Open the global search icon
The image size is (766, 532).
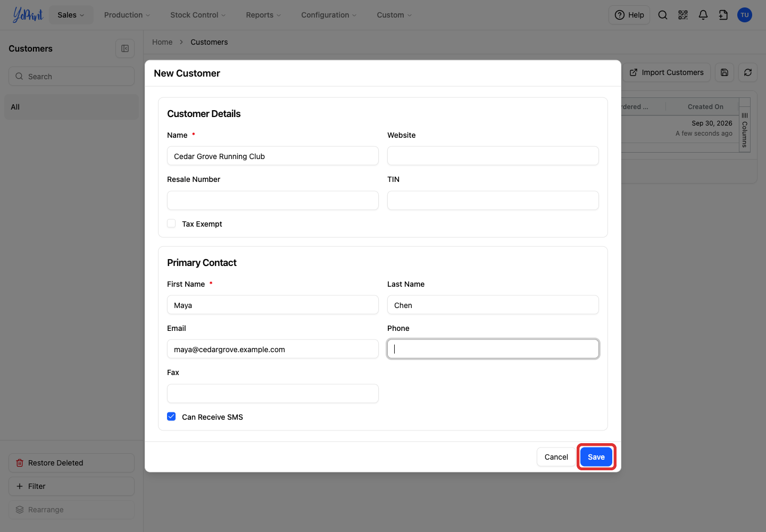pos(663,15)
